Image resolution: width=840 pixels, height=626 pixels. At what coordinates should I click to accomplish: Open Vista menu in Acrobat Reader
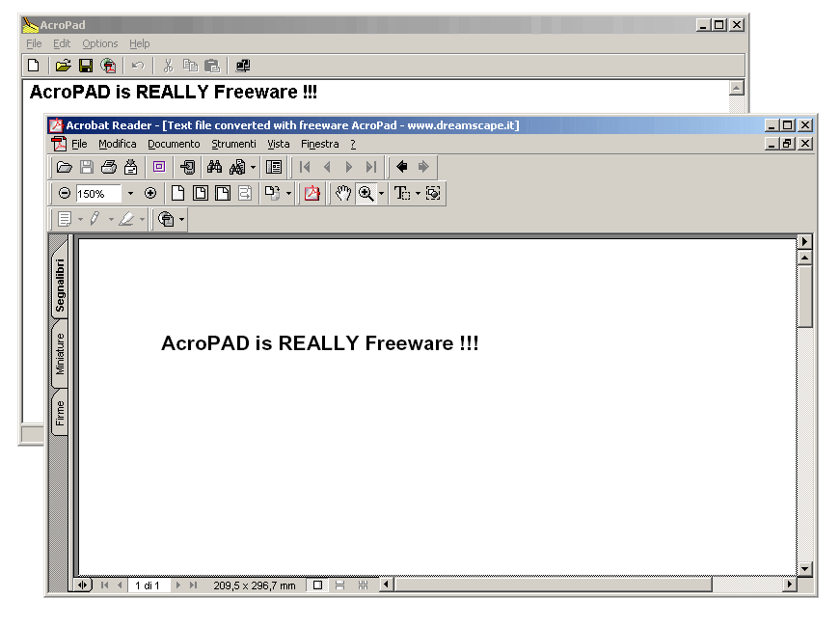point(279,144)
